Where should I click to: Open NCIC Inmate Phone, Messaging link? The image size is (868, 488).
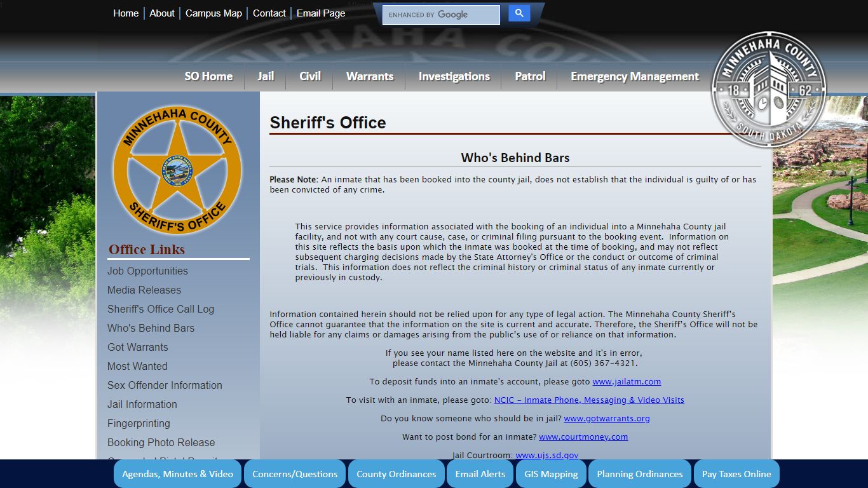589,400
